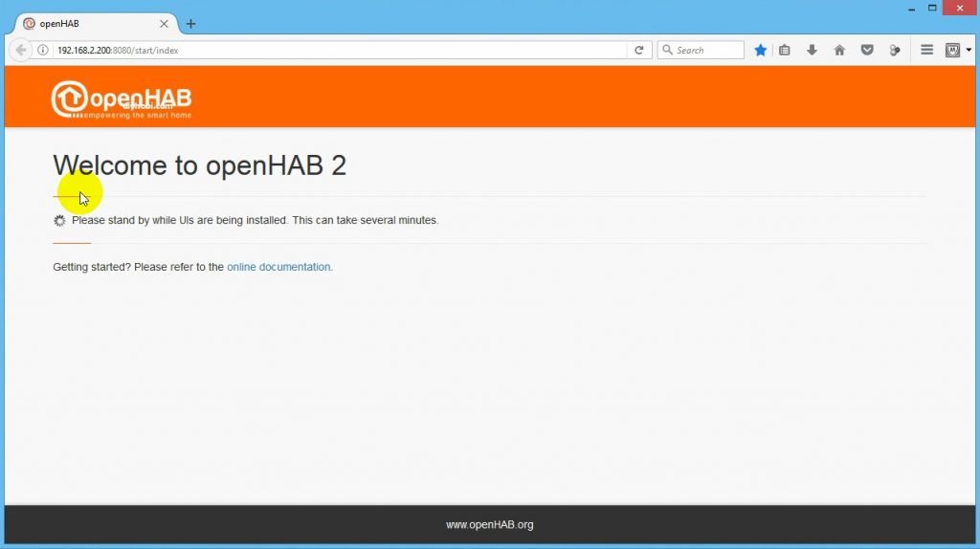Viewport: 980px width, 549px height.
Task: Close the openHAB tab
Action: 164,24
